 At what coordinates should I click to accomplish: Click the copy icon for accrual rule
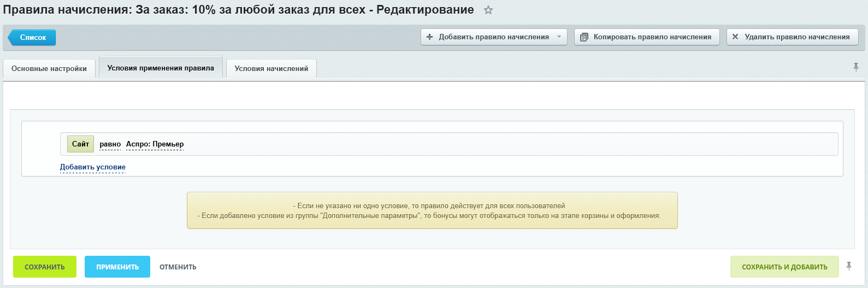pyautogui.click(x=584, y=37)
